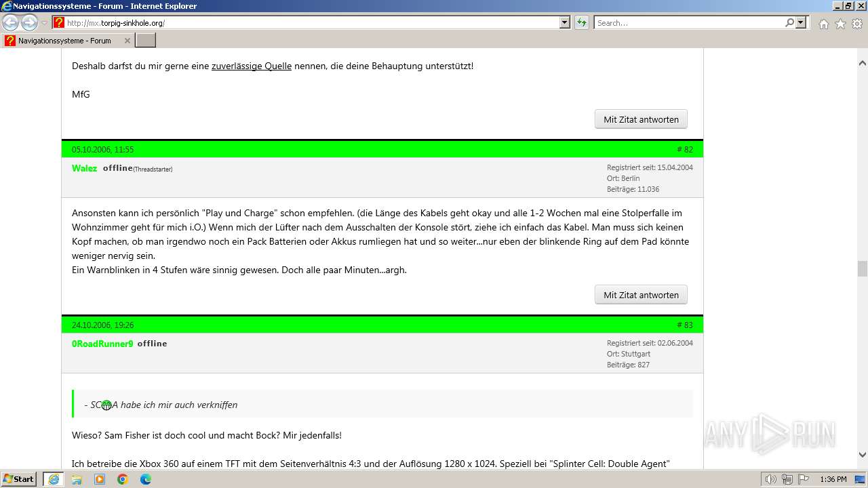This screenshot has height=488, width=868.
Task: Click 'Mit Zitat antworten' above post #82
Action: 641,119
